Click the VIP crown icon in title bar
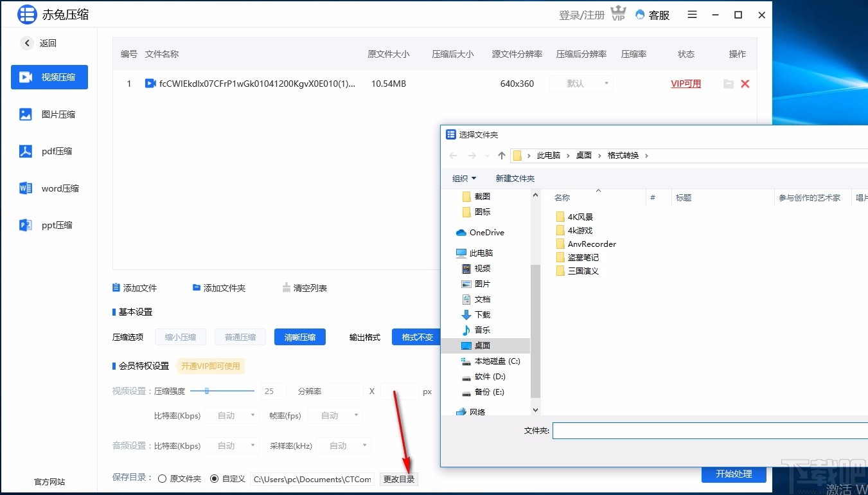Screen dimensions: 868x495 (617, 13)
